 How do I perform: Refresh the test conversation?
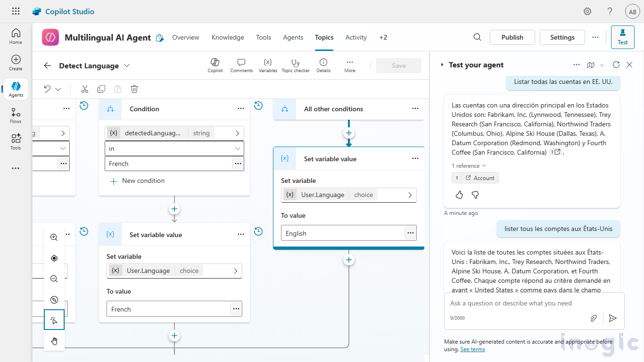tap(616, 65)
